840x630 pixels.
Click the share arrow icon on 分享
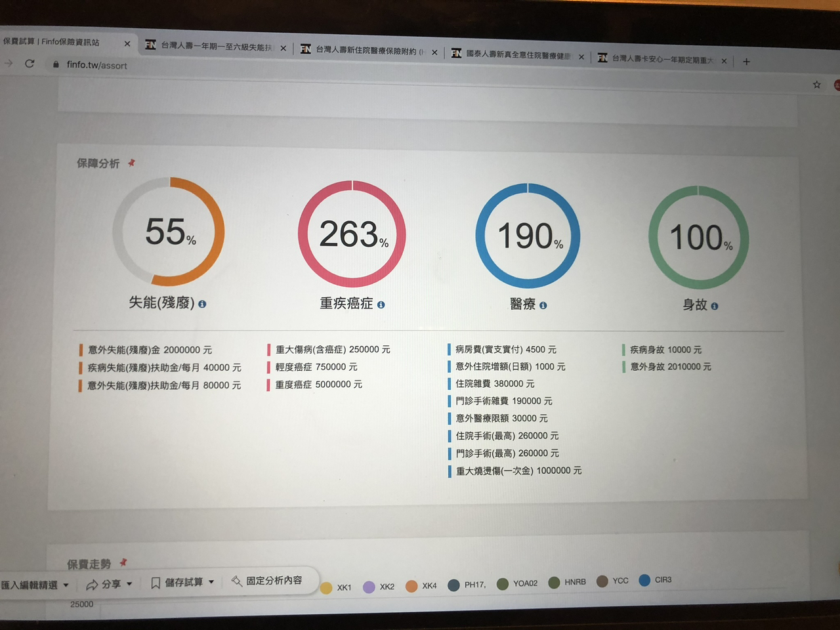(x=92, y=583)
